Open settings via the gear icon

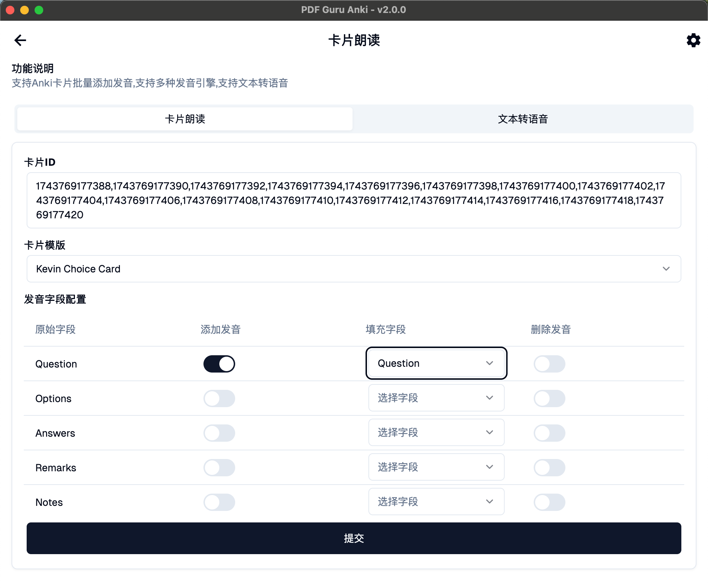coord(693,40)
